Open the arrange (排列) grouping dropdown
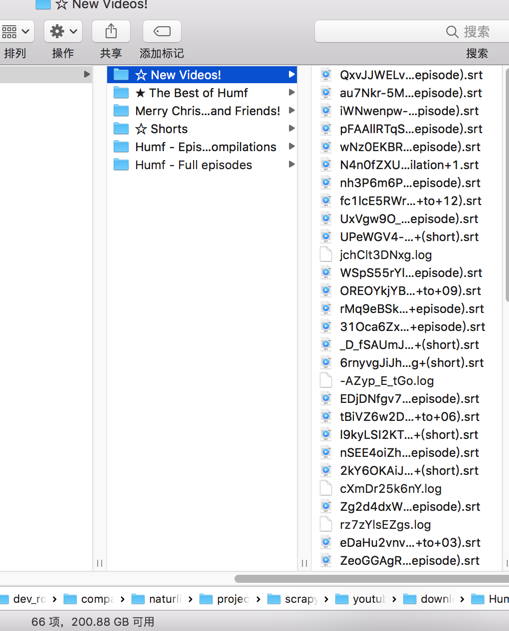 (x=16, y=31)
